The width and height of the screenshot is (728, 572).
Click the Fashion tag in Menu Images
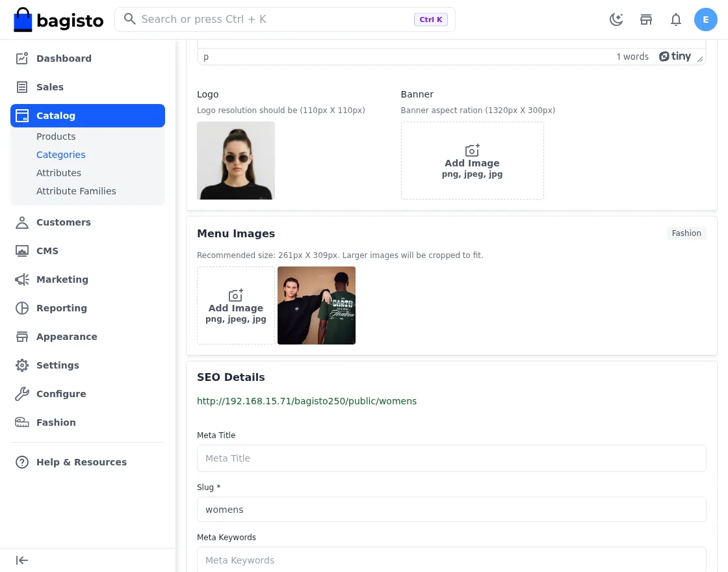(686, 233)
